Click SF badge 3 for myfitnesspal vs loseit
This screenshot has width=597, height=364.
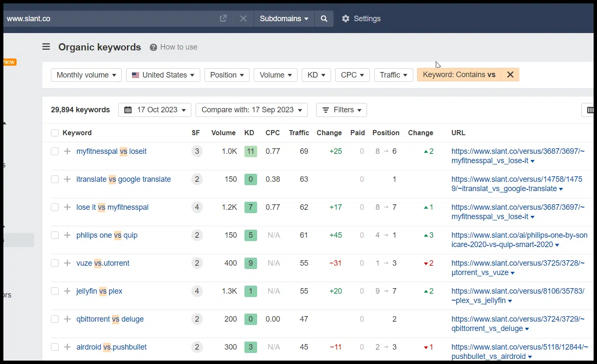coord(197,151)
